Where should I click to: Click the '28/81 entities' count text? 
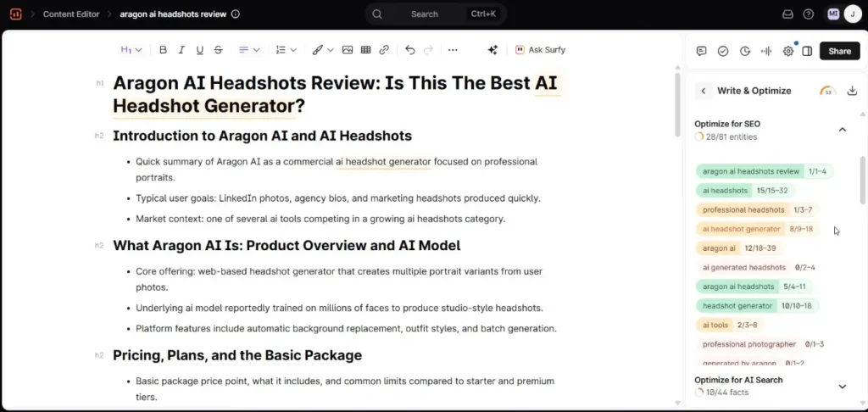(x=732, y=136)
